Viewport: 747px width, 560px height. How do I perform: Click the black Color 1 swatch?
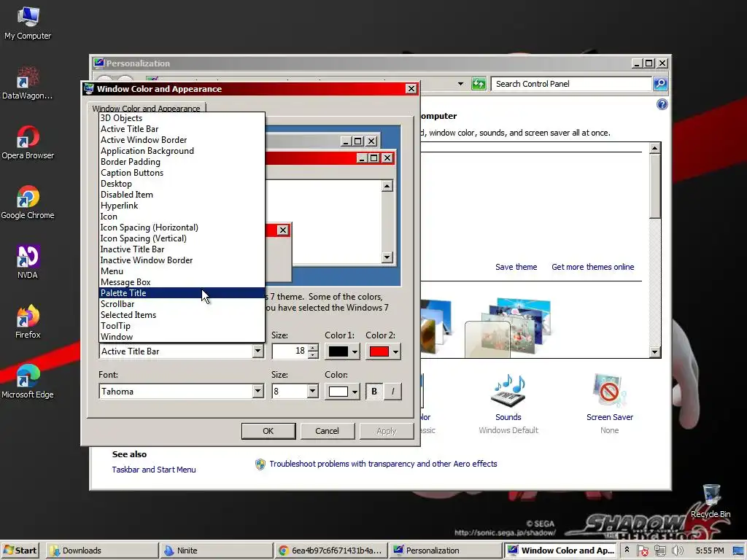[338, 352]
